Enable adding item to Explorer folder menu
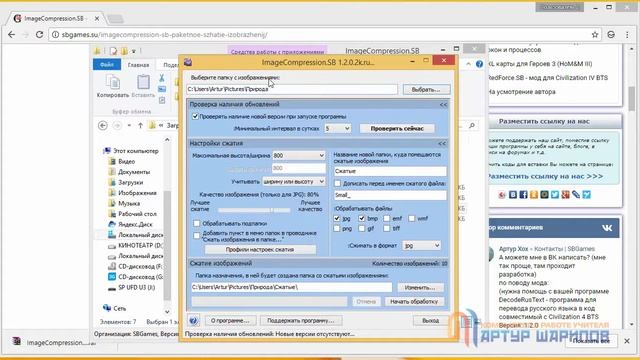Screen dimensions: 640x360 197,236
